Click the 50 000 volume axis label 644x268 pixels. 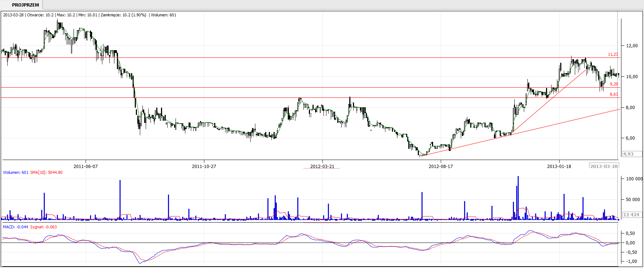coord(633,199)
